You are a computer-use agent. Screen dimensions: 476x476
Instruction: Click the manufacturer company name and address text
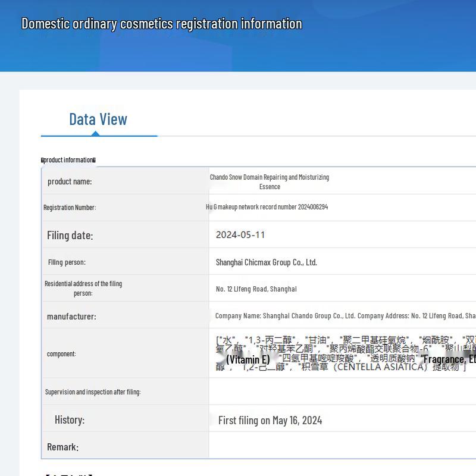(345, 316)
